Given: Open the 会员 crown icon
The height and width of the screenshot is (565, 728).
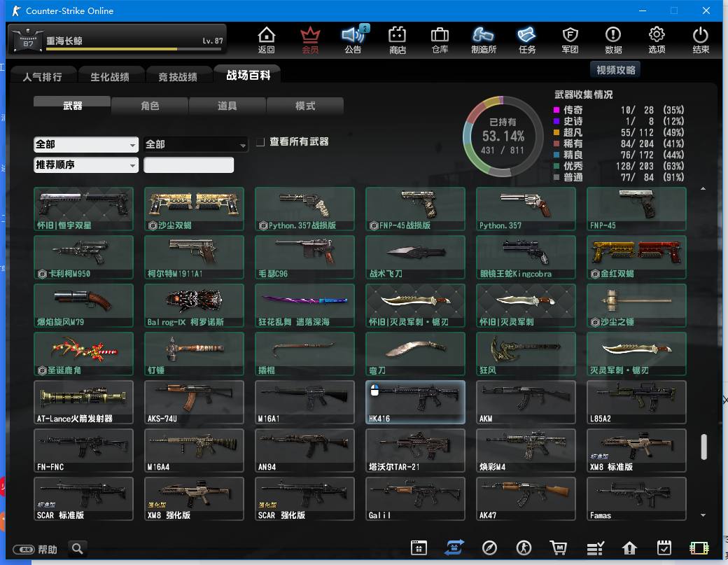Looking at the screenshot, I should [310, 40].
